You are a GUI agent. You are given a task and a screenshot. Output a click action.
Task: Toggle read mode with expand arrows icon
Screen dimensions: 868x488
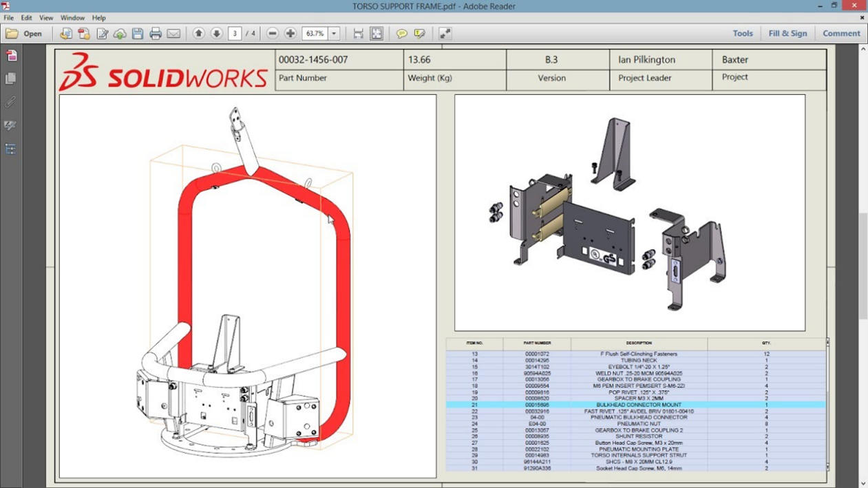click(445, 34)
